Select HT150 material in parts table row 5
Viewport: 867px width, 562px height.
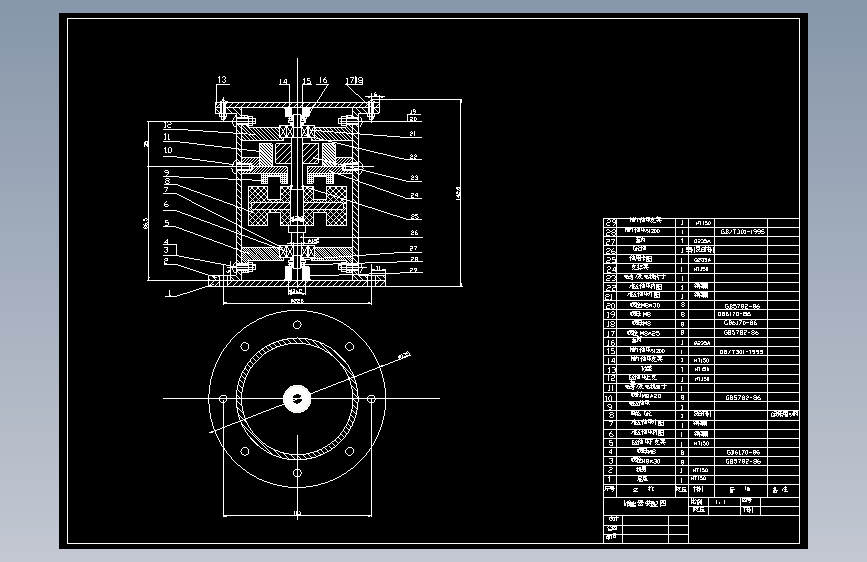pyautogui.click(x=701, y=443)
